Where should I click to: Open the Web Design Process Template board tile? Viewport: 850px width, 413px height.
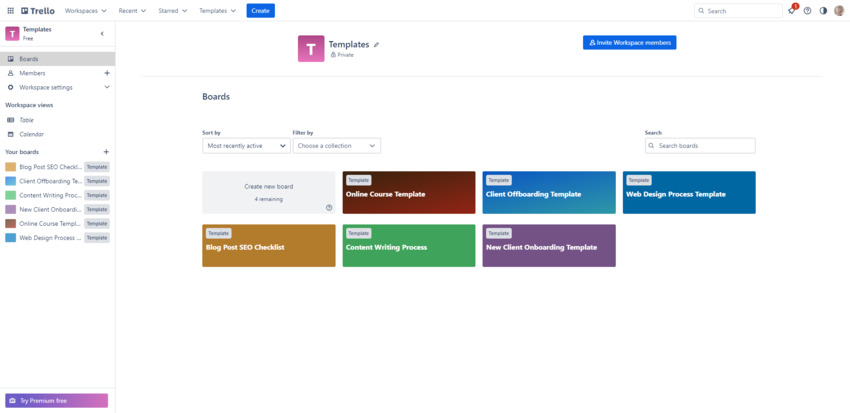pos(689,192)
